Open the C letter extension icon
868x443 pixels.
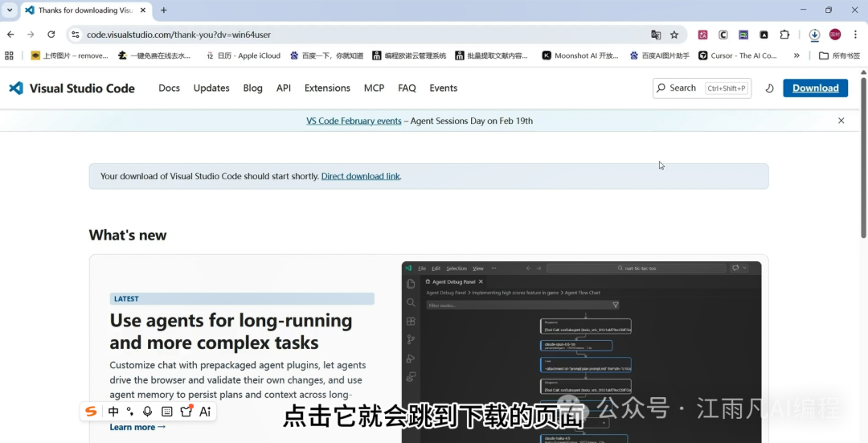pos(723,35)
